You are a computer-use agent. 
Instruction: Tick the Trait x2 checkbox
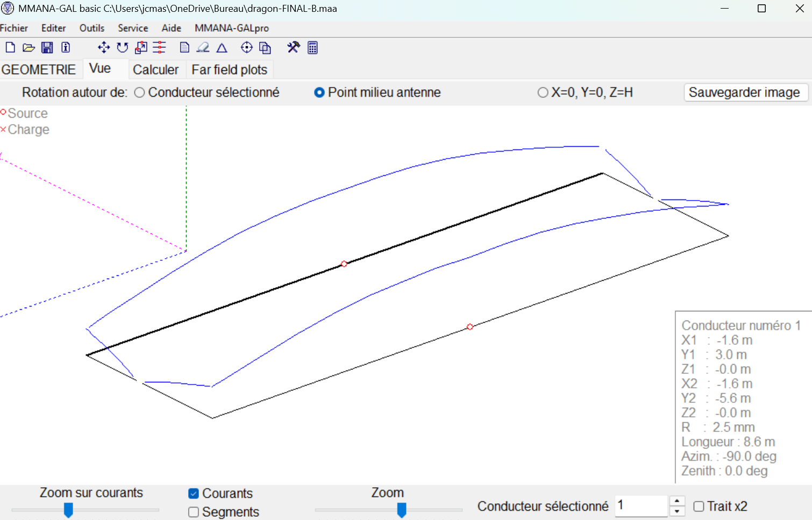click(x=699, y=506)
